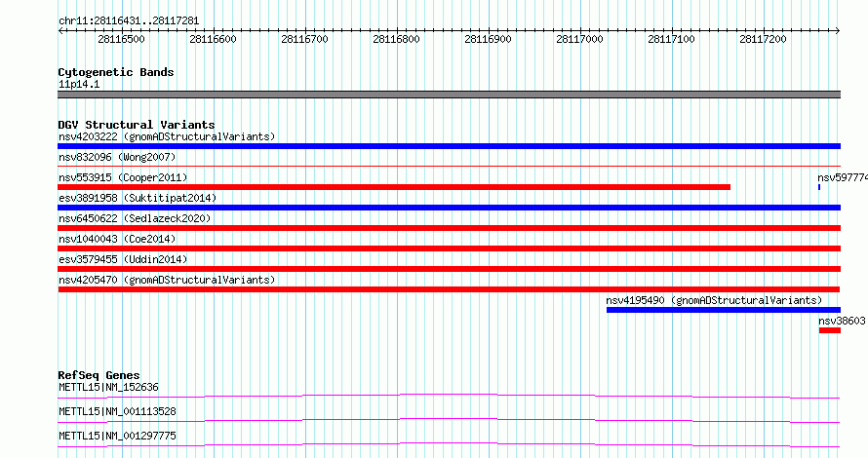Click the NM_001113528 magenta transcript line
This screenshot has width=868, height=458.
[x=449, y=420]
